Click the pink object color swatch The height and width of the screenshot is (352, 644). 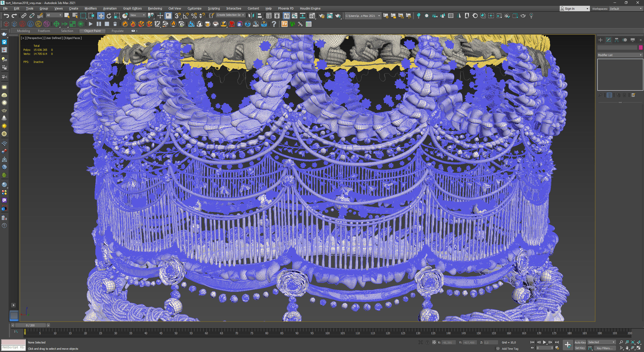(640, 48)
